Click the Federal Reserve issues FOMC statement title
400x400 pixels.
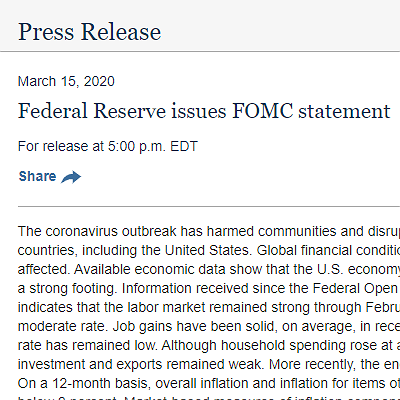coord(204,111)
